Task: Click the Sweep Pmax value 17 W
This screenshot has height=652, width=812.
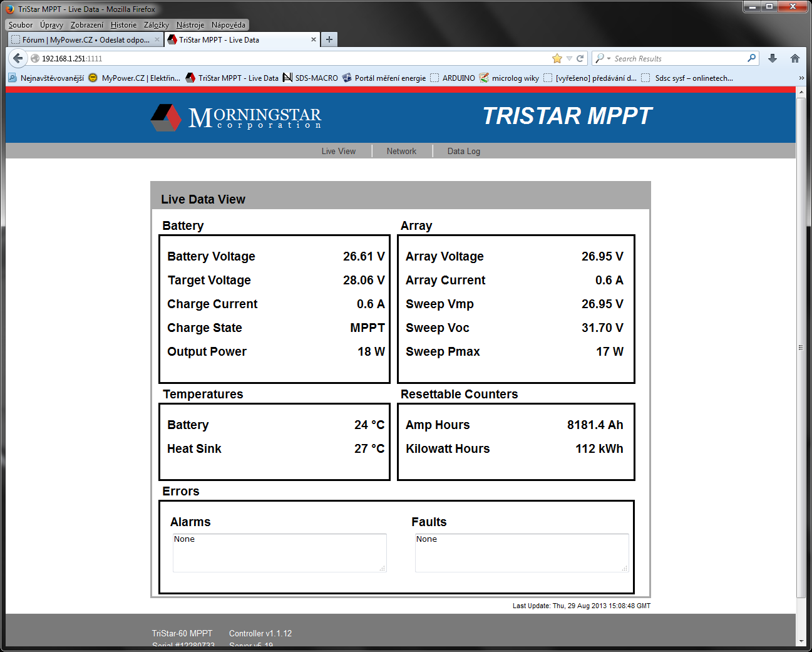Action: pyautogui.click(x=610, y=351)
